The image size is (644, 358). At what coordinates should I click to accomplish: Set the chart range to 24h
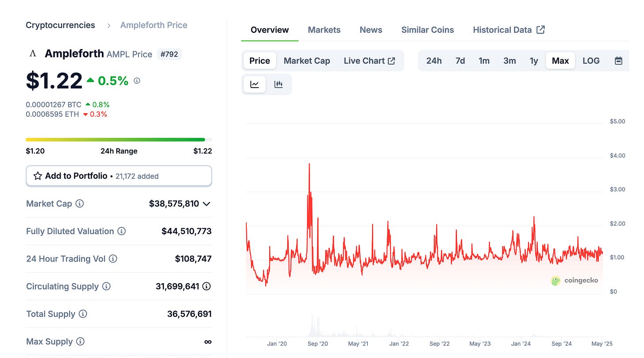coord(434,61)
